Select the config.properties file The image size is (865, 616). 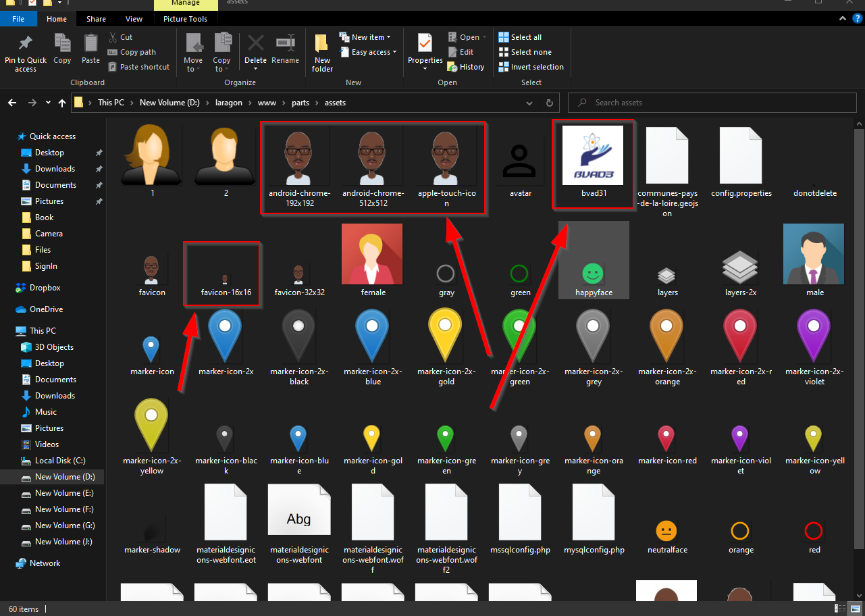pyautogui.click(x=741, y=162)
